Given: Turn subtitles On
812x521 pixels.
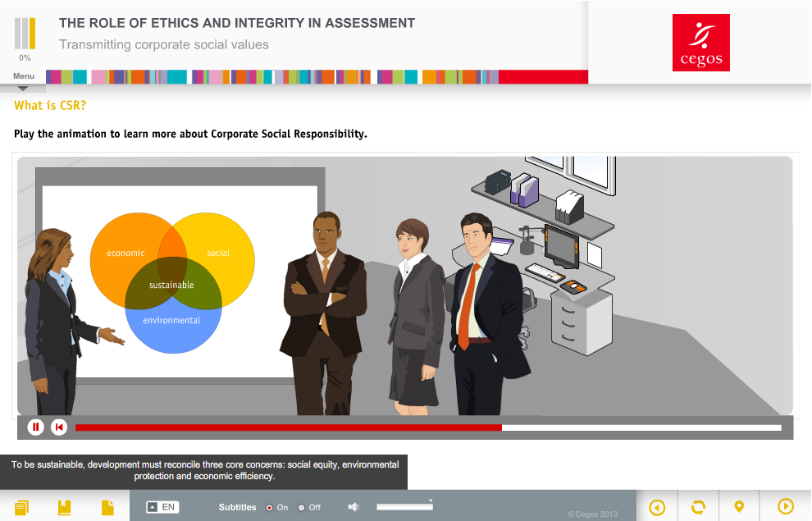Looking at the screenshot, I should (270, 508).
